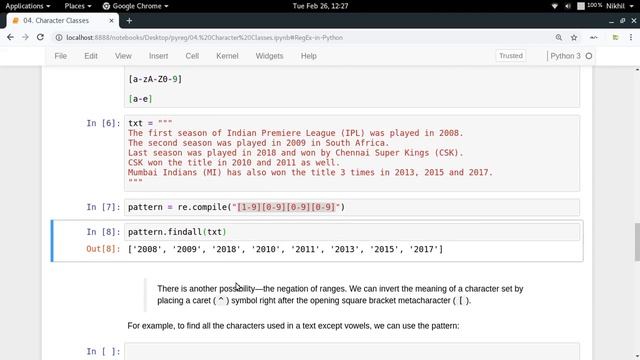This screenshot has height=360, width=640.
Task: Click the Python 3 kernel name
Action: [x=565, y=56]
